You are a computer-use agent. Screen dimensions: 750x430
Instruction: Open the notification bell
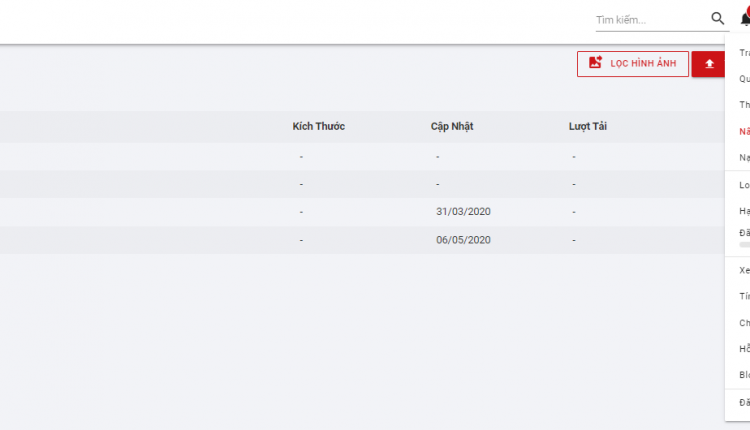click(745, 18)
